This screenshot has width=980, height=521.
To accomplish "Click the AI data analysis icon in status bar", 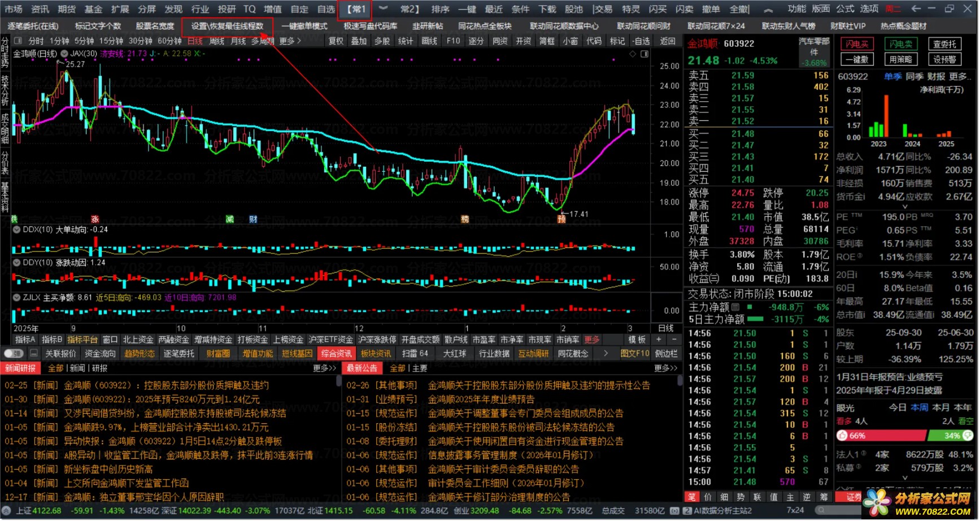I will pos(687,511).
